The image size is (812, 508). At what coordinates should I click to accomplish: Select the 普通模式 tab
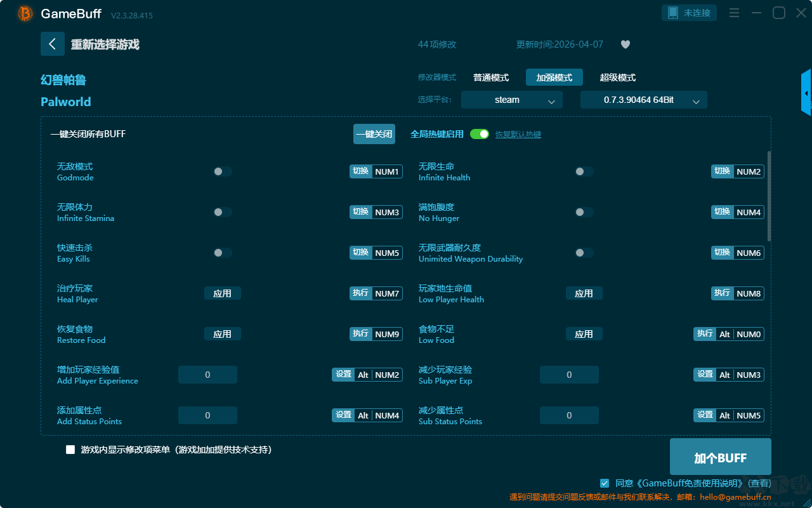(x=491, y=77)
